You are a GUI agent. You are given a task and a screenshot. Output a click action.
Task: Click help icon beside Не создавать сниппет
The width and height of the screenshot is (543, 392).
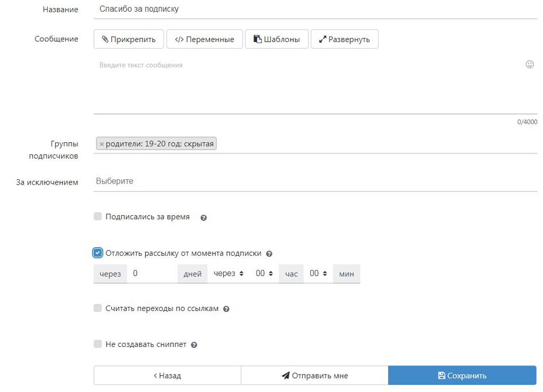click(194, 345)
